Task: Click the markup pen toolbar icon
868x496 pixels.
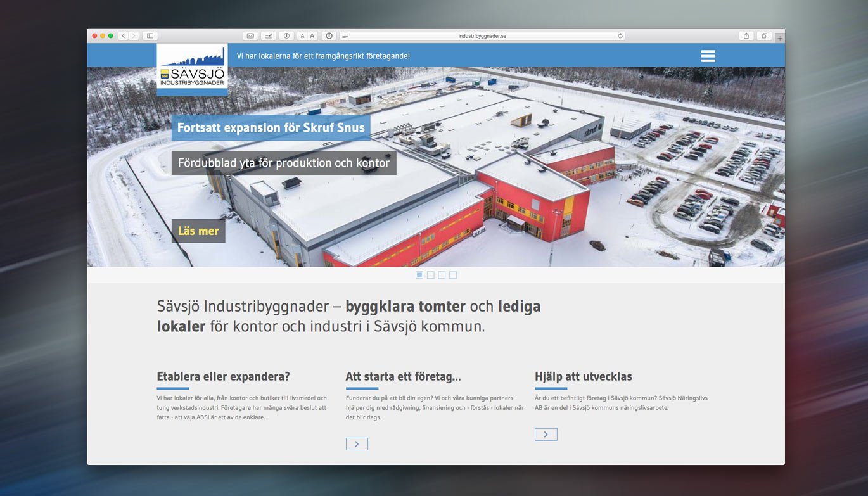Action: click(x=269, y=36)
